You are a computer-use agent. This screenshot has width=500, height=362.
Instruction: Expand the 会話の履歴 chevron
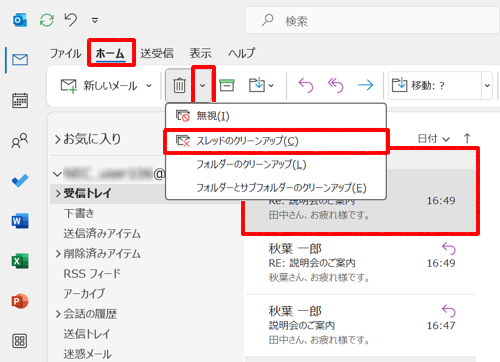(x=58, y=314)
